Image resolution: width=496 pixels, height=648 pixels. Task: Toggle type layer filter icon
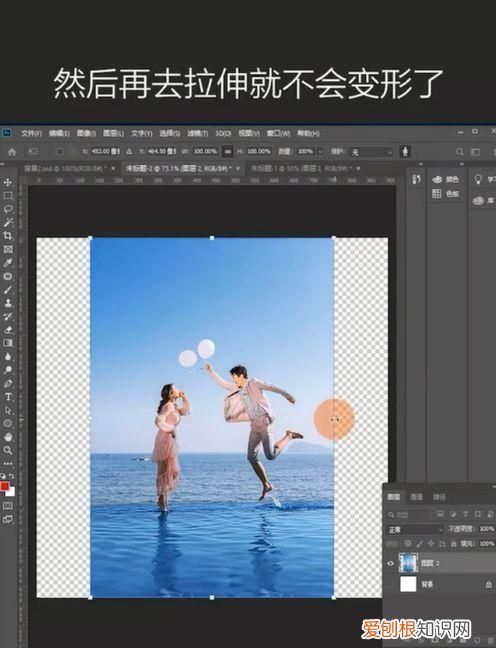[465, 514]
